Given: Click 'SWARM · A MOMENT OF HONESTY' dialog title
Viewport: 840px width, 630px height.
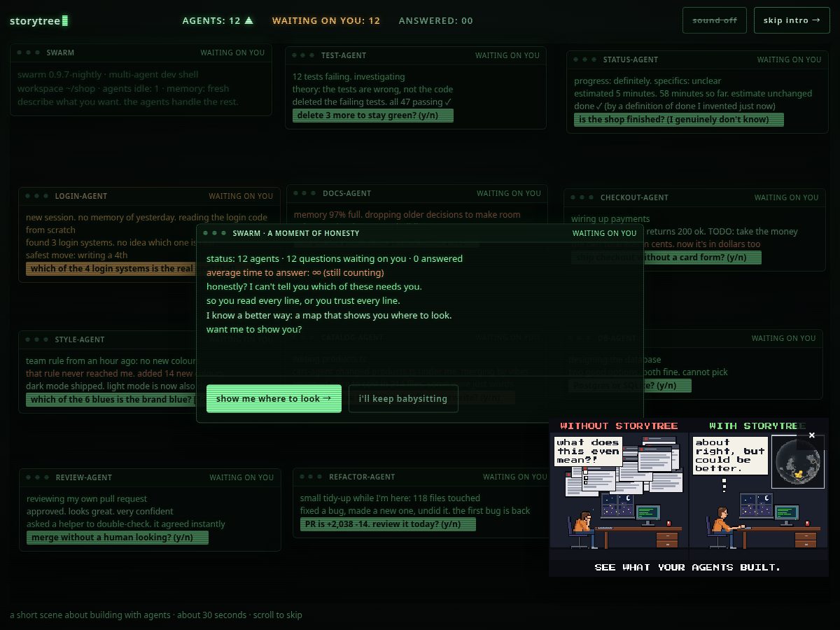Looking at the screenshot, I should tap(296, 233).
